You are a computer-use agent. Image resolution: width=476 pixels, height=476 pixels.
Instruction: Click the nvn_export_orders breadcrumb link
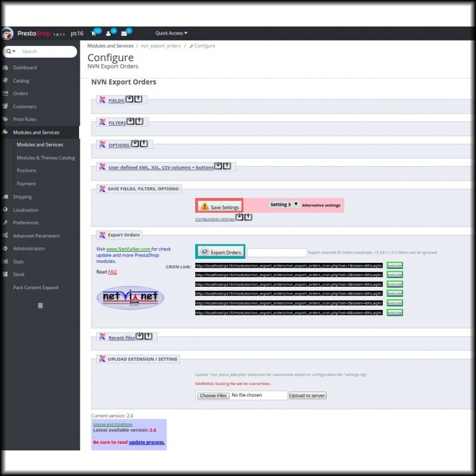[160, 46]
